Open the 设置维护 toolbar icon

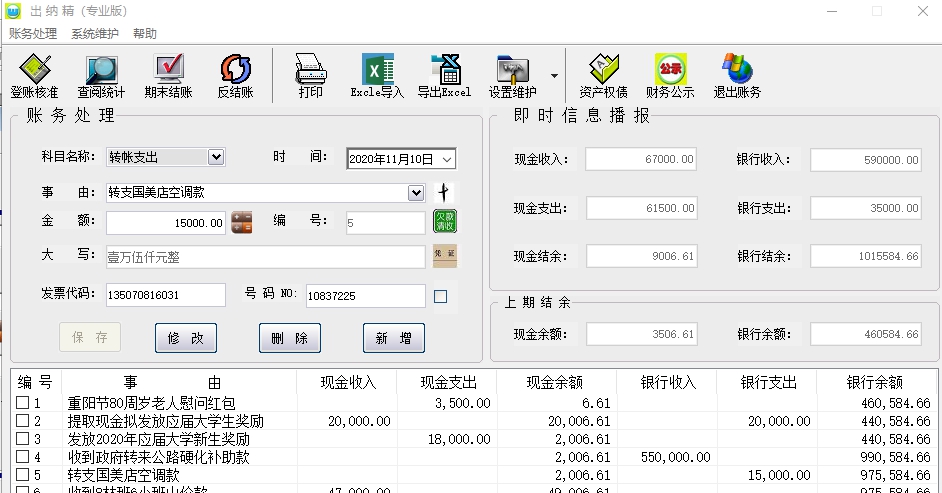pyautogui.click(x=512, y=76)
